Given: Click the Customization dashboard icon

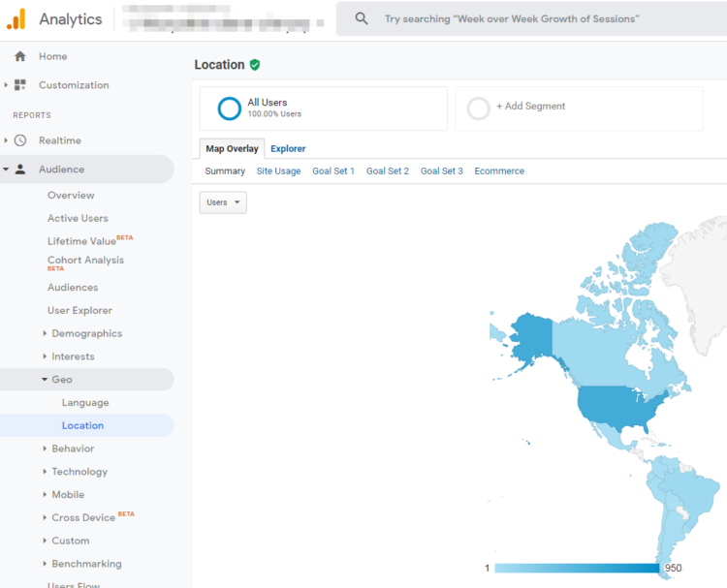Looking at the screenshot, I should [20, 85].
